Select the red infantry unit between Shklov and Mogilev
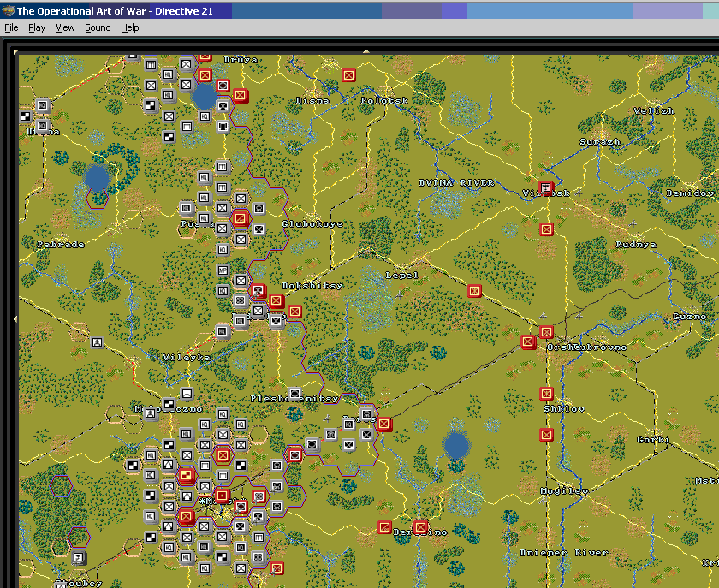The width and height of the screenshot is (719, 588). coord(546,434)
